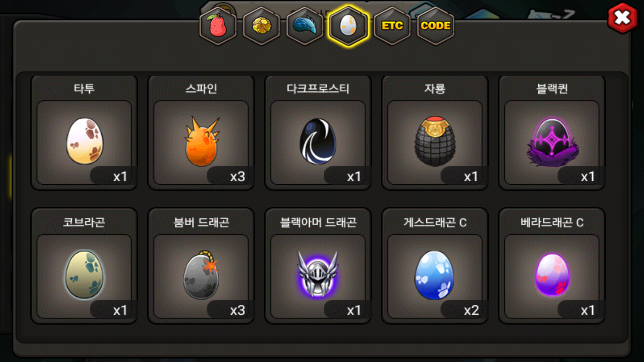This screenshot has width=644, height=362.
Task: Click the 블랙퀸 item name label
Action: [x=552, y=89]
